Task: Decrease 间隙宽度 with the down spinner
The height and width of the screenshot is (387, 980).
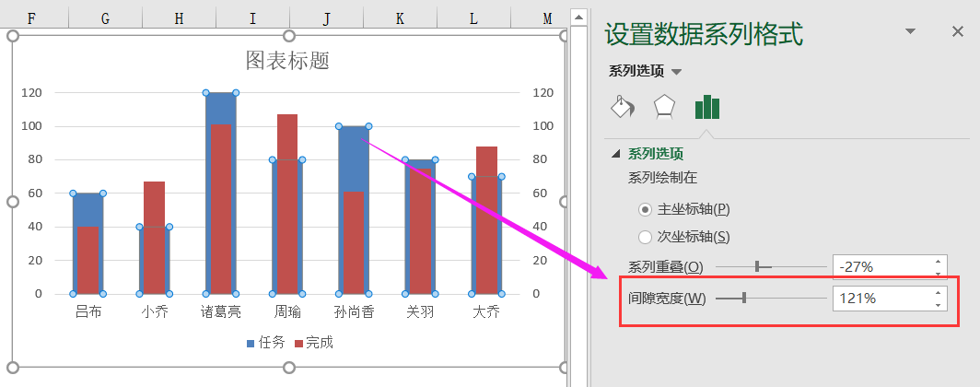Action: coord(939,304)
